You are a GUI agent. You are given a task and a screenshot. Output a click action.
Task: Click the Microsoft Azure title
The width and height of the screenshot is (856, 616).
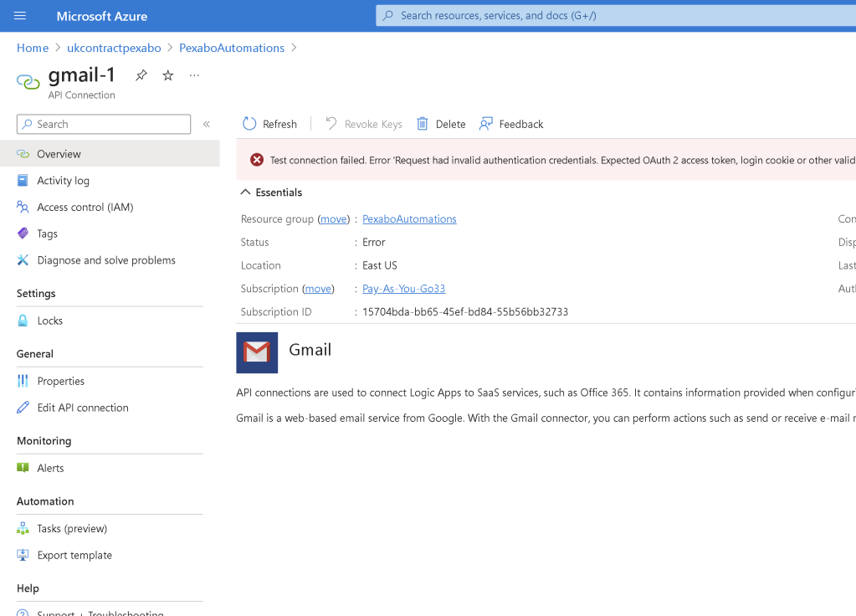(102, 16)
